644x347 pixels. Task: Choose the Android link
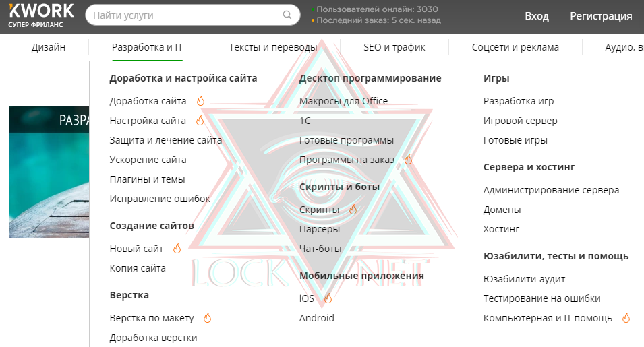click(317, 318)
